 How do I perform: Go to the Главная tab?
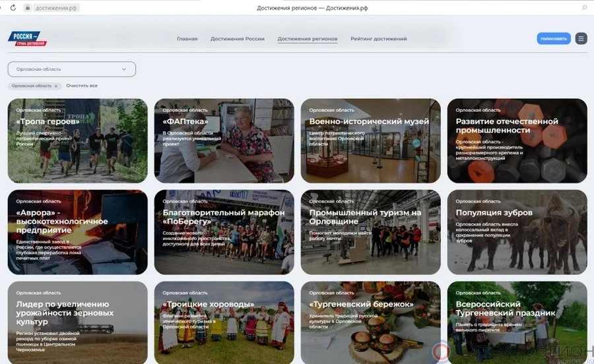click(x=187, y=39)
